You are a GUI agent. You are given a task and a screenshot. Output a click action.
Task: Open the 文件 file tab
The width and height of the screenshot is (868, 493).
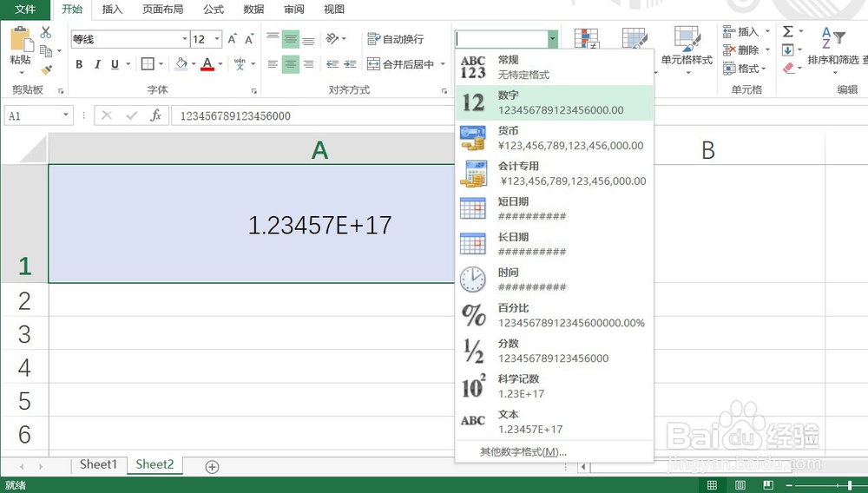click(25, 10)
